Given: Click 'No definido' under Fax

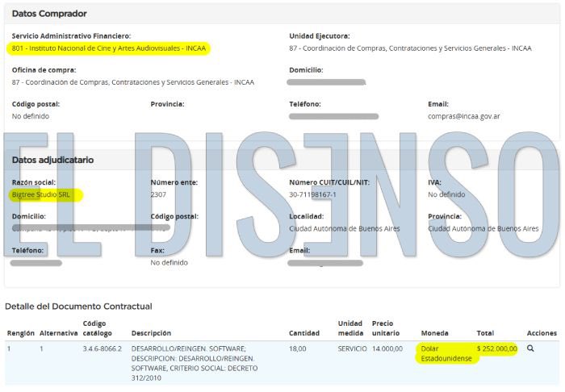Looking at the screenshot, I should click(169, 262).
